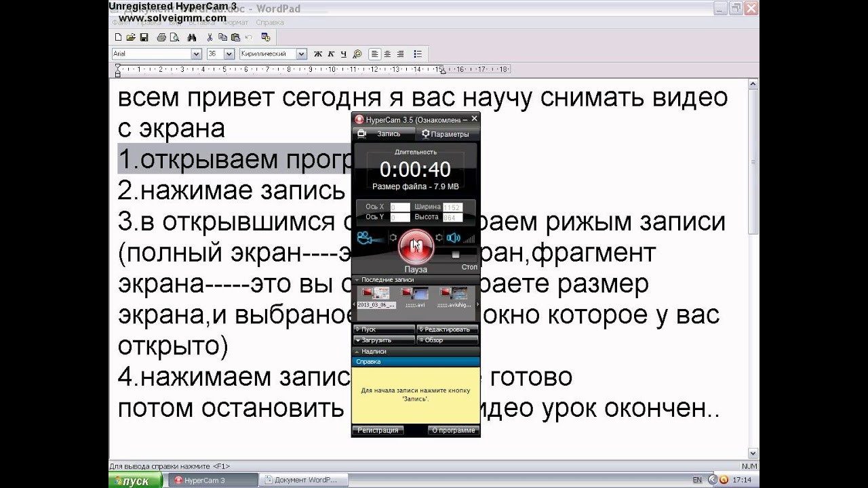
Task: Click the 17:14 system clock
Action: pyautogui.click(x=742, y=480)
